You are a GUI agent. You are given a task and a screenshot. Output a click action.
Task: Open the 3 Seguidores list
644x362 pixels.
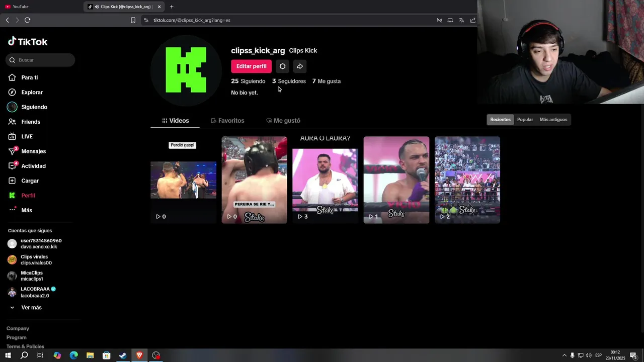click(x=289, y=81)
